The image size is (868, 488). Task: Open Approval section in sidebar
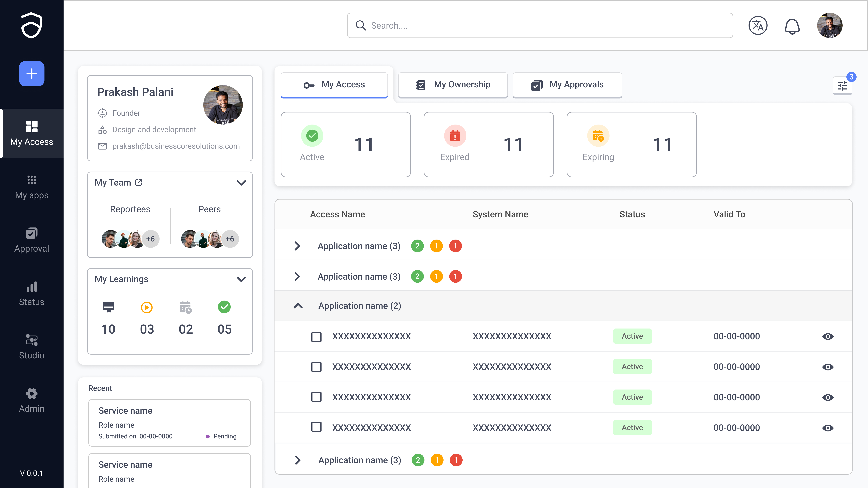[32, 240]
